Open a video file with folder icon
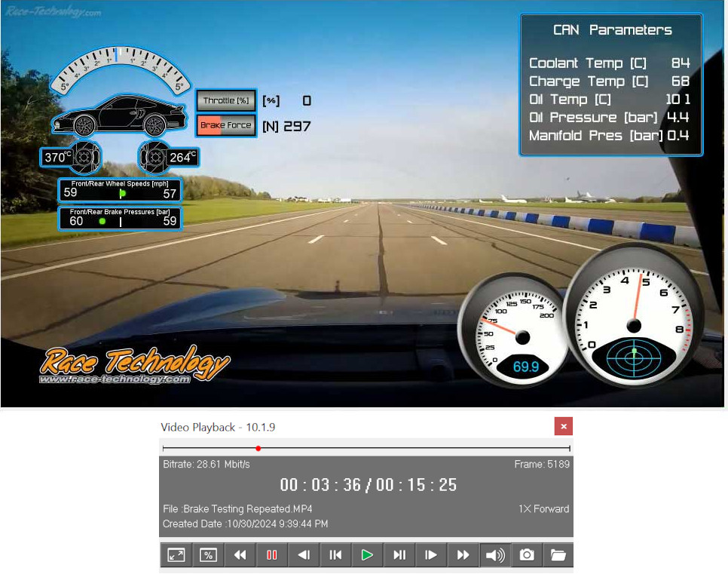The height and width of the screenshot is (577, 728). click(x=558, y=555)
